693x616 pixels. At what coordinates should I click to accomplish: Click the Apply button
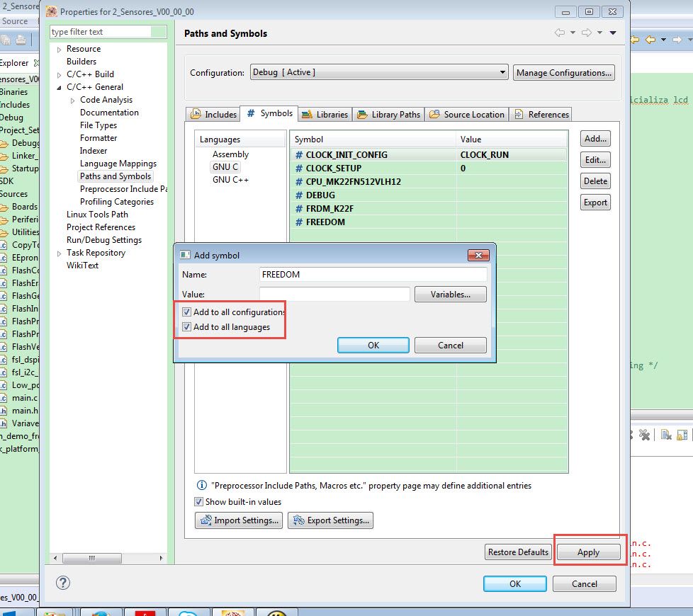(x=588, y=552)
